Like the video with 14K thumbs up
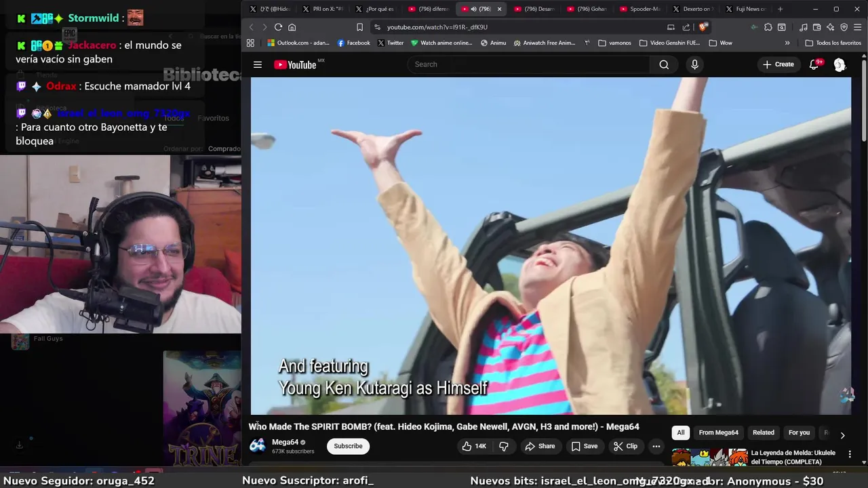868x488 pixels. click(x=475, y=446)
